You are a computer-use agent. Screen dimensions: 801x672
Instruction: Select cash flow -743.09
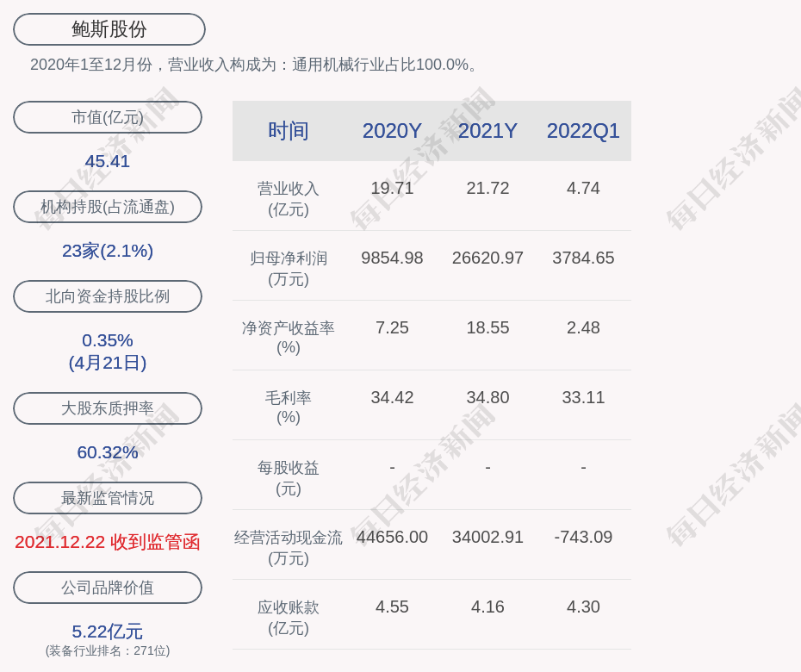pyautogui.click(x=583, y=537)
